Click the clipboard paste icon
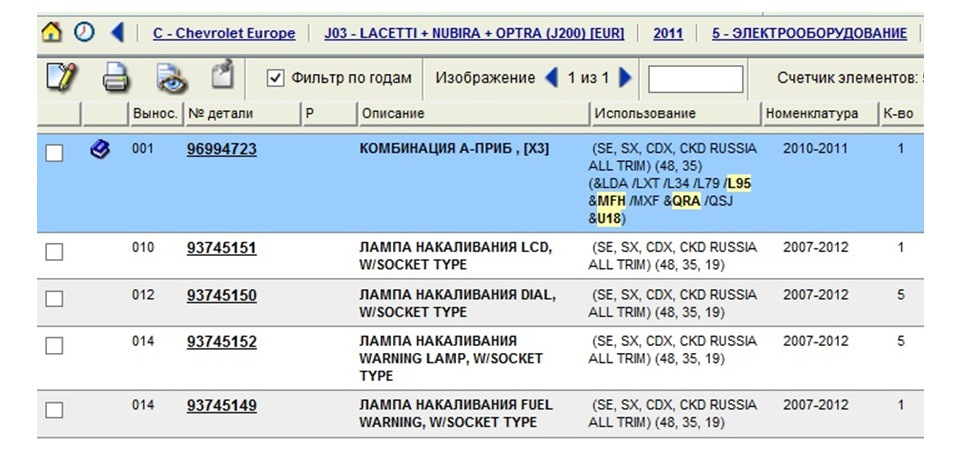960x452 pixels. click(223, 73)
